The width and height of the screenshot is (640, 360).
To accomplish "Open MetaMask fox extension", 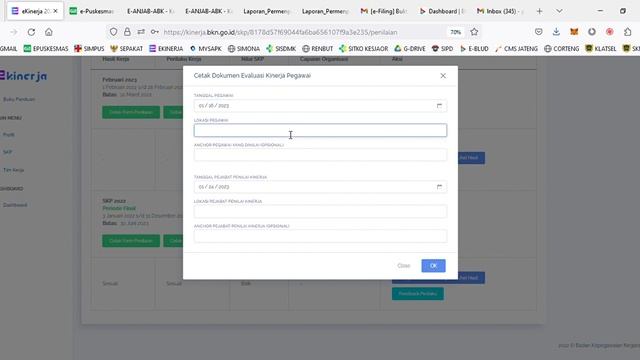I will point(574,32).
